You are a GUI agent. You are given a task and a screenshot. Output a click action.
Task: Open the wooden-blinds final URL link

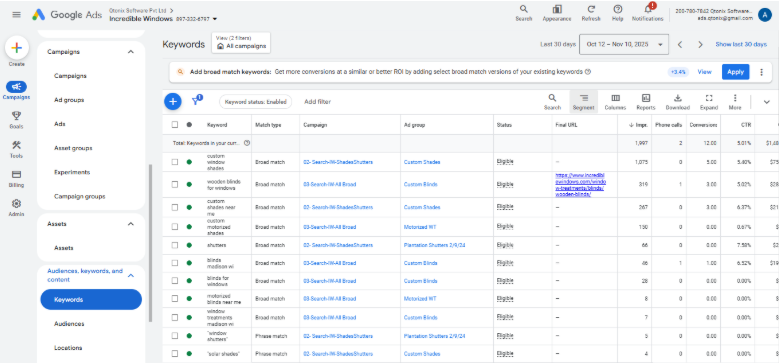(x=580, y=185)
